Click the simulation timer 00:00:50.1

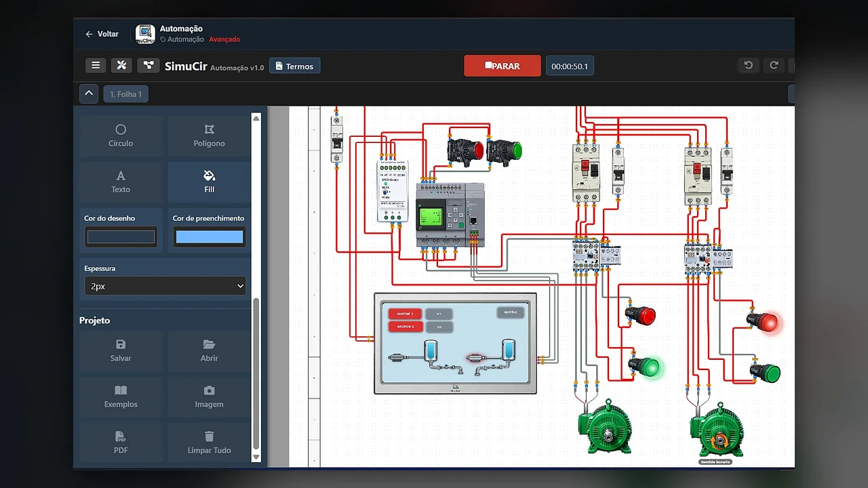point(570,66)
